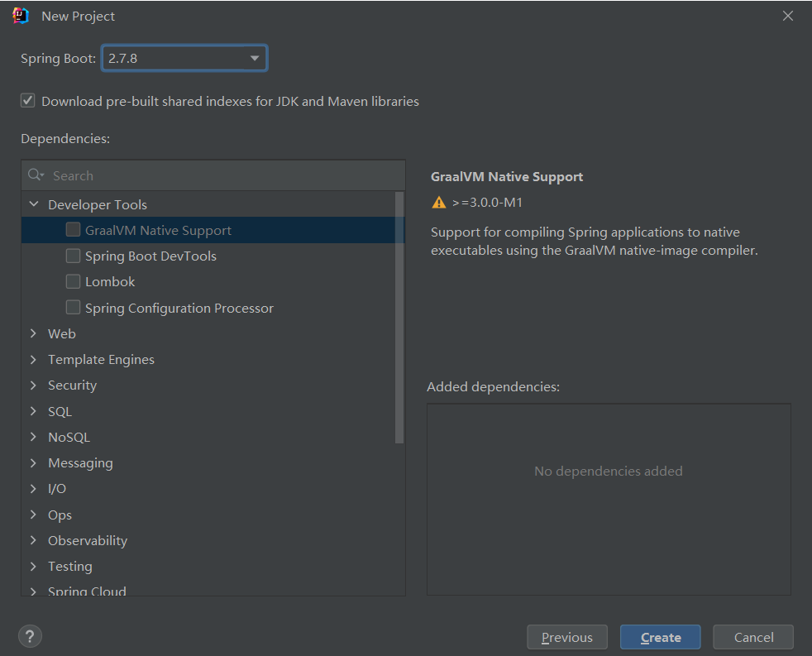812x656 pixels.
Task: Click the warning triangle icon
Action: pyautogui.click(x=439, y=203)
